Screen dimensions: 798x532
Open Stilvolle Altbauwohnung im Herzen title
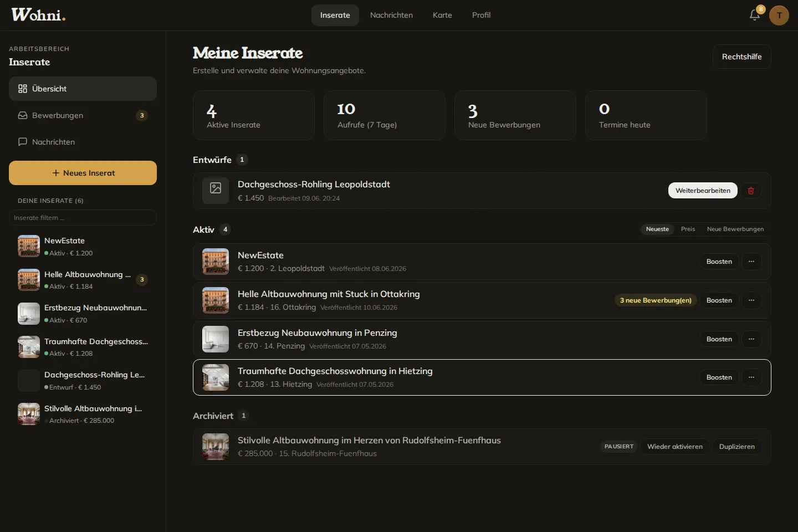369,440
